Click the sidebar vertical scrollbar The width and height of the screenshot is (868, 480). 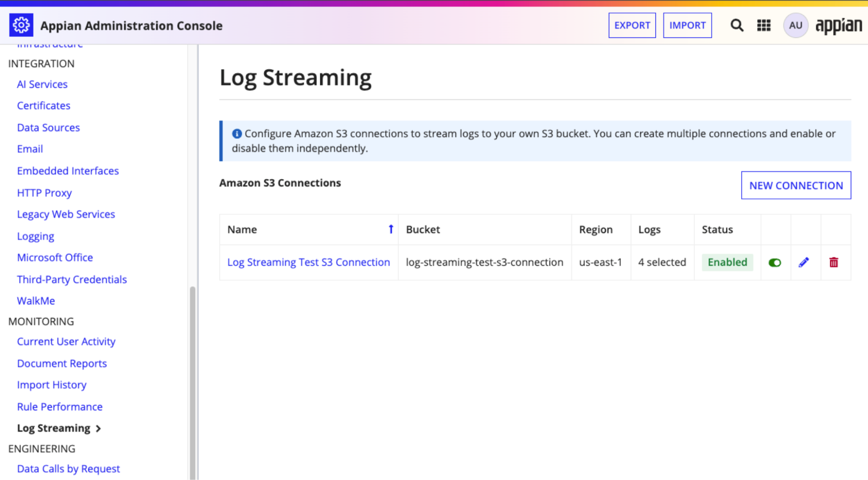tap(192, 382)
